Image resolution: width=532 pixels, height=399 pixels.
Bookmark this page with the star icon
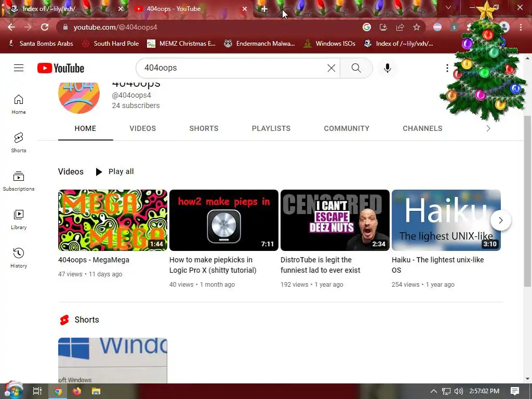click(x=417, y=27)
